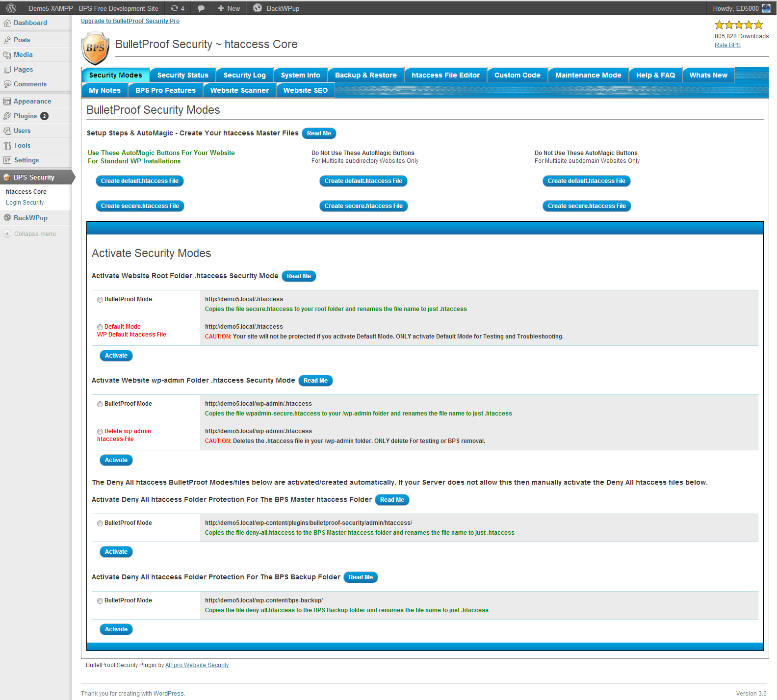Open the BPS Pro Features tab
Viewport: 777px width, 700px height.
pyautogui.click(x=166, y=90)
